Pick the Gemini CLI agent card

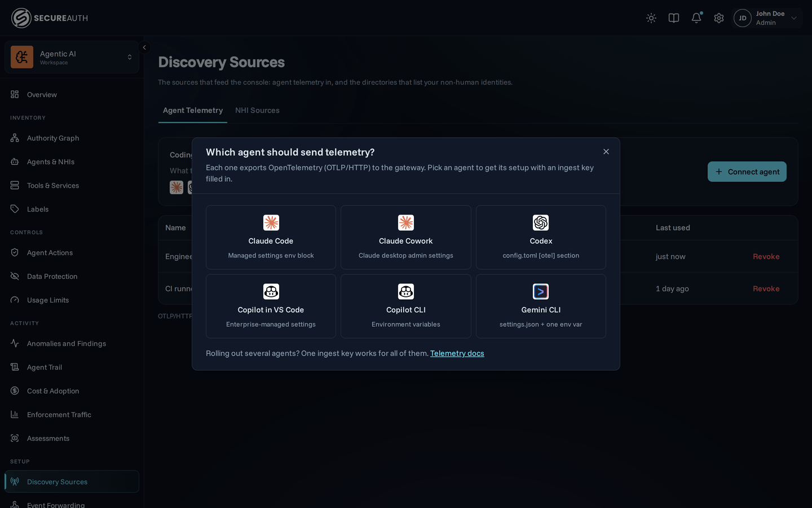[541, 306]
